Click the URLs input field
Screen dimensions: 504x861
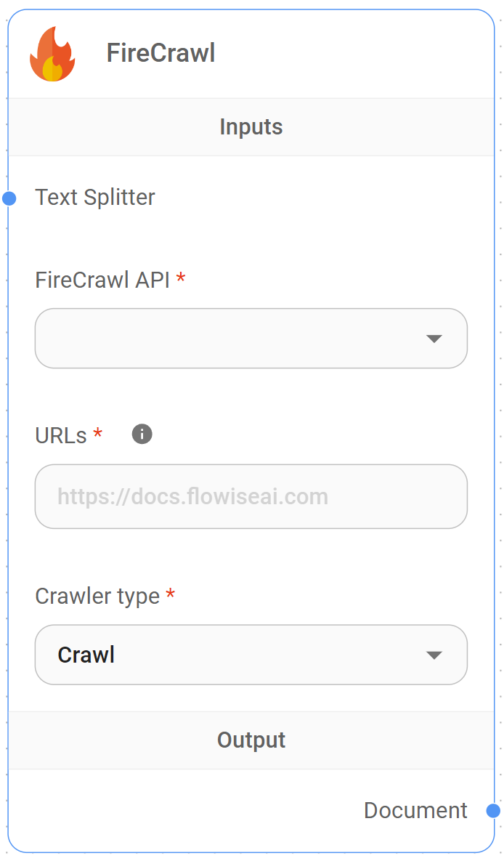point(251,496)
